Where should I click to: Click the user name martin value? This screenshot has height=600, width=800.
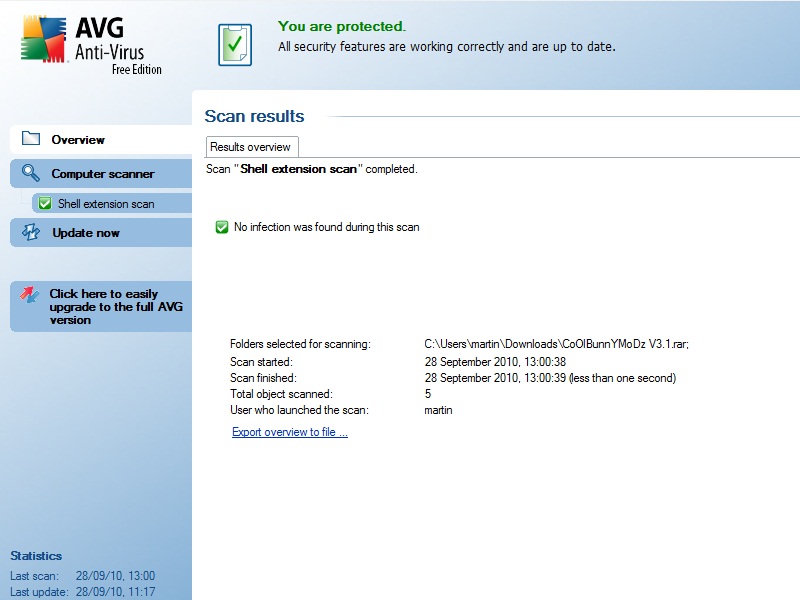[x=438, y=410]
